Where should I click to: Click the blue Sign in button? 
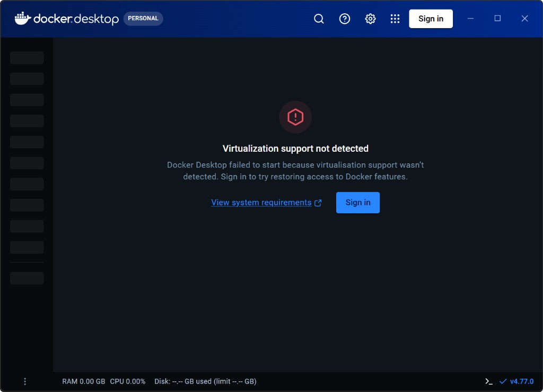(358, 203)
